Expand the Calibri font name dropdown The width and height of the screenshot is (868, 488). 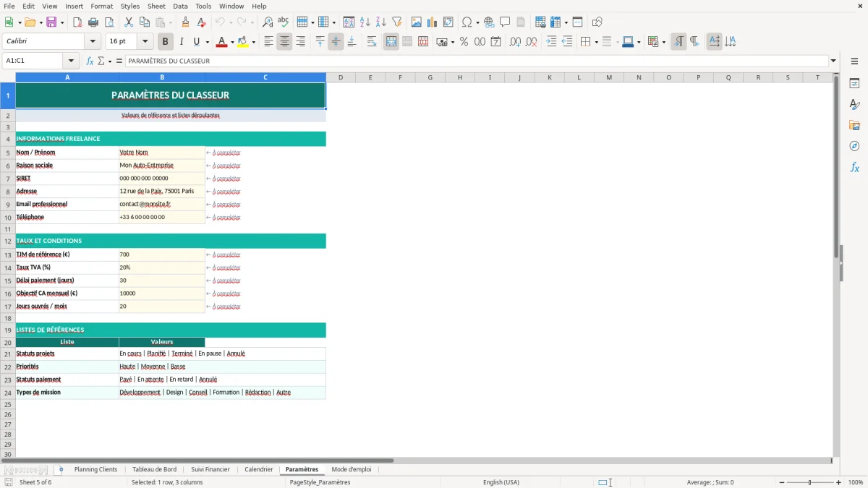(92, 42)
